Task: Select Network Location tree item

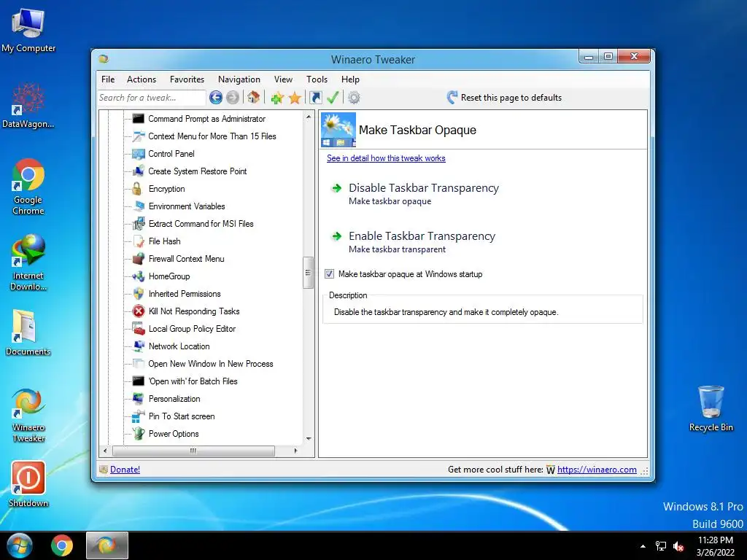Action: (x=179, y=346)
